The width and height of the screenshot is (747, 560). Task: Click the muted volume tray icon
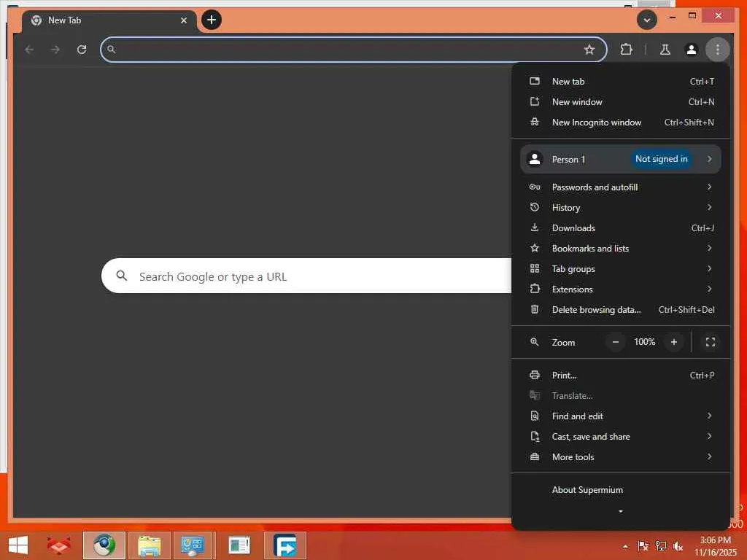pos(678,546)
